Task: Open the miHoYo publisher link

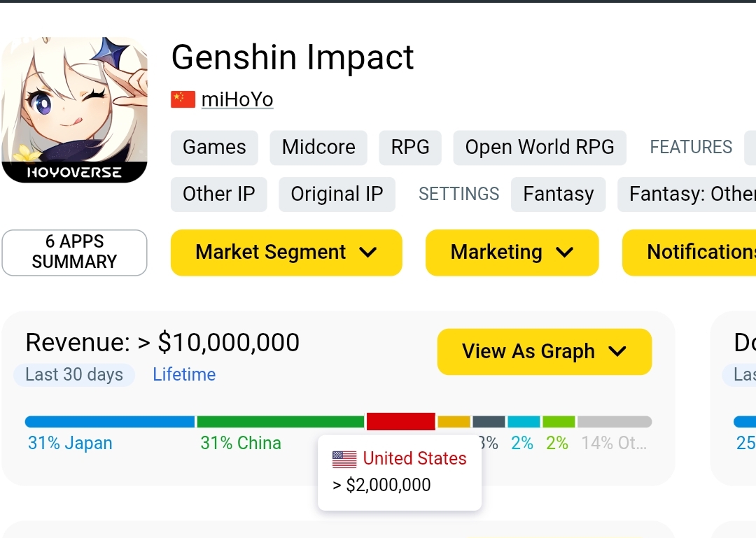Action: [x=237, y=100]
